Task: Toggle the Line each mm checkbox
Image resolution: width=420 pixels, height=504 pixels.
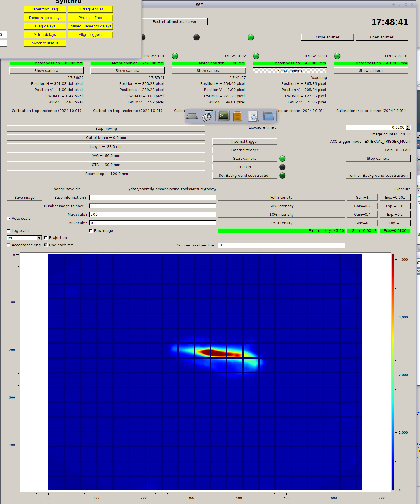Action: pyautogui.click(x=46, y=245)
